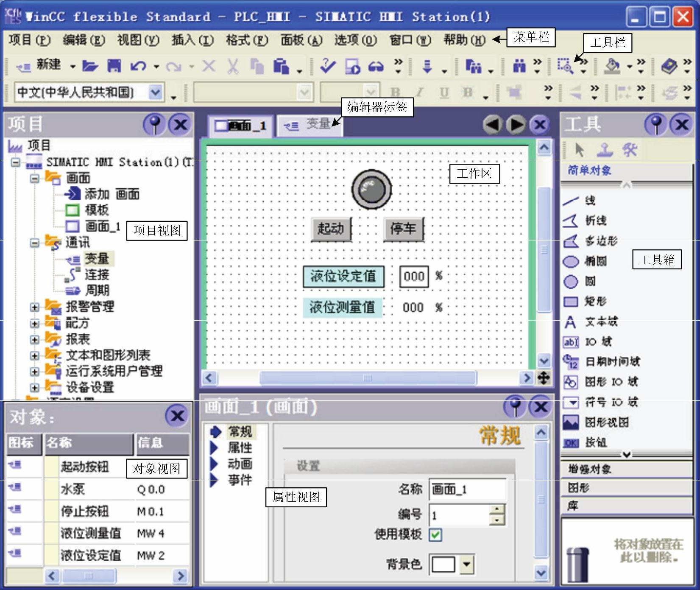Expand the 报警管理 node

pos(35,307)
